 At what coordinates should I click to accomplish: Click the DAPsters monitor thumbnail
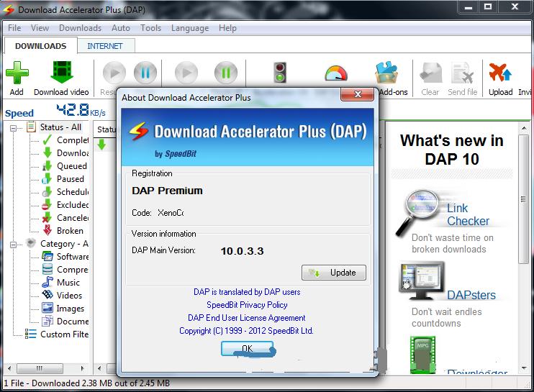(422, 281)
